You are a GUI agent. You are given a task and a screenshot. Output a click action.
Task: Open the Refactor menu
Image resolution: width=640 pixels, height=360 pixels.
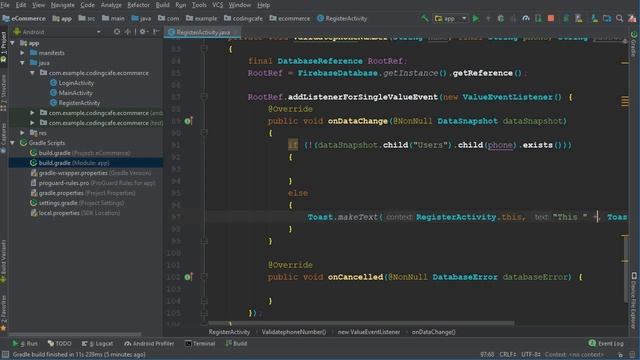138,5
